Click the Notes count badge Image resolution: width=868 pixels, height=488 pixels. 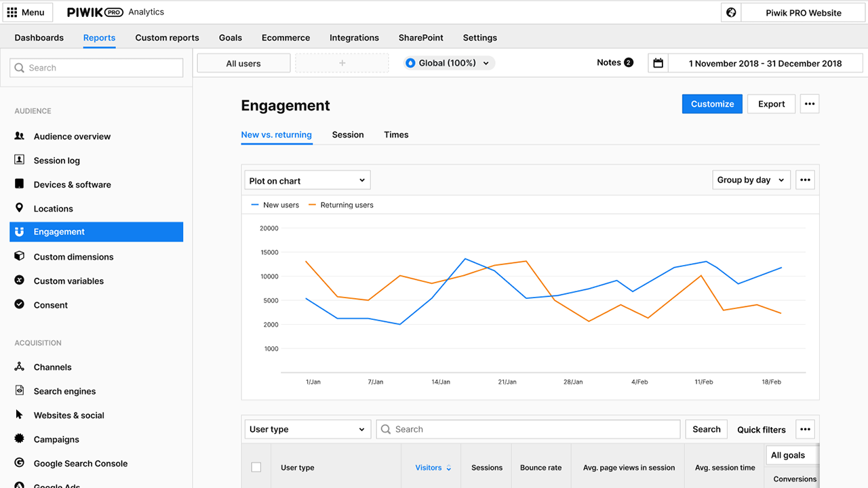629,62
